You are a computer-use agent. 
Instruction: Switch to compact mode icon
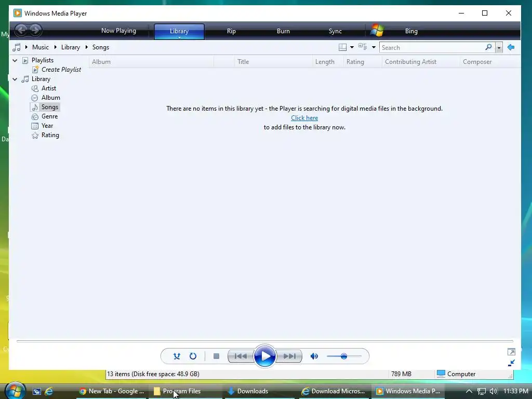pos(511,363)
